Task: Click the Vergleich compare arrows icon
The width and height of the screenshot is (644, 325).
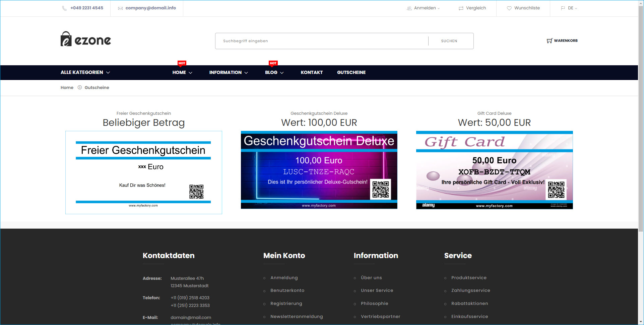Action: pos(461,8)
